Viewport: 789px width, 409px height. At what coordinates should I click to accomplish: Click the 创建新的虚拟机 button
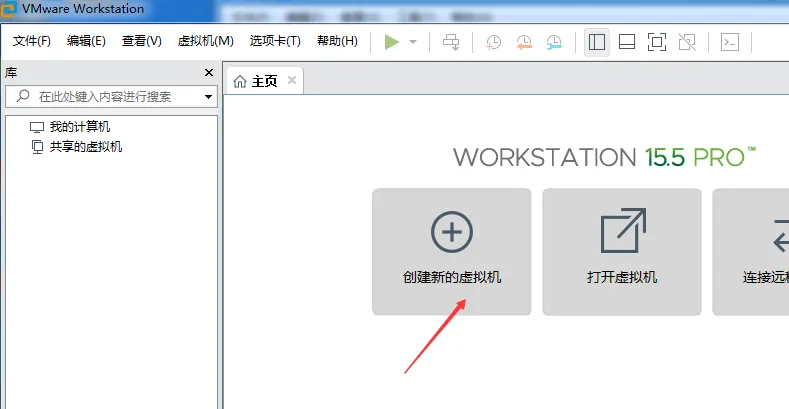tap(452, 251)
